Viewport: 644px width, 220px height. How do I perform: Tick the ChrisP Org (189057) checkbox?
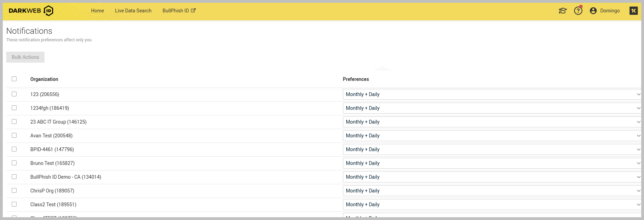14,190
